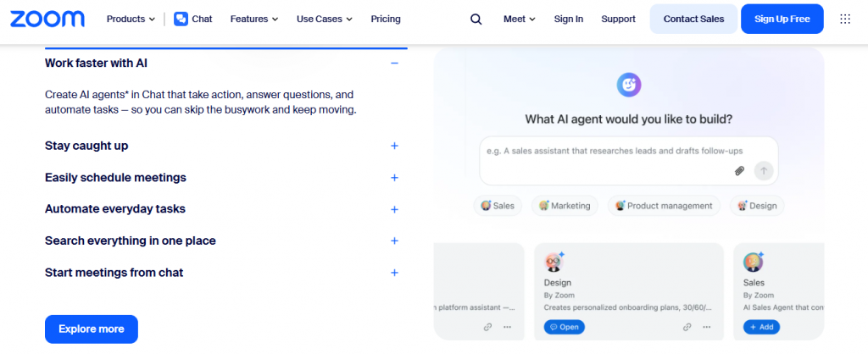The height and width of the screenshot is (354, 868).
Task: Click the Work faster with AI heading
Action: [x=97, y=63]
